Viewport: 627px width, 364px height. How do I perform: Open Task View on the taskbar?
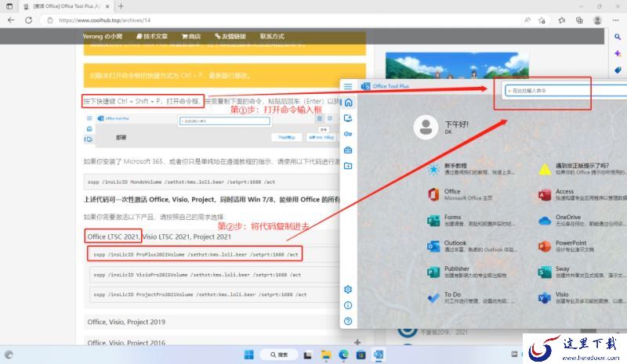[x=307, y=355]
